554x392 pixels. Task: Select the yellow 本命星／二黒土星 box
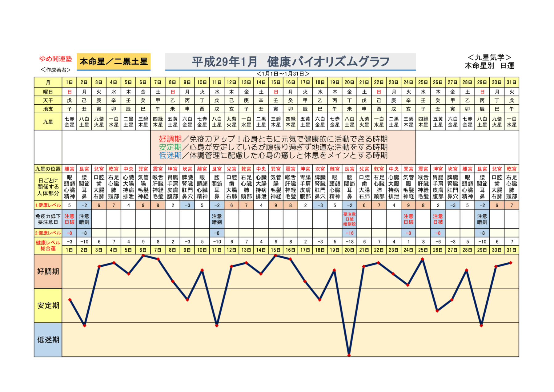pos(114,62)
